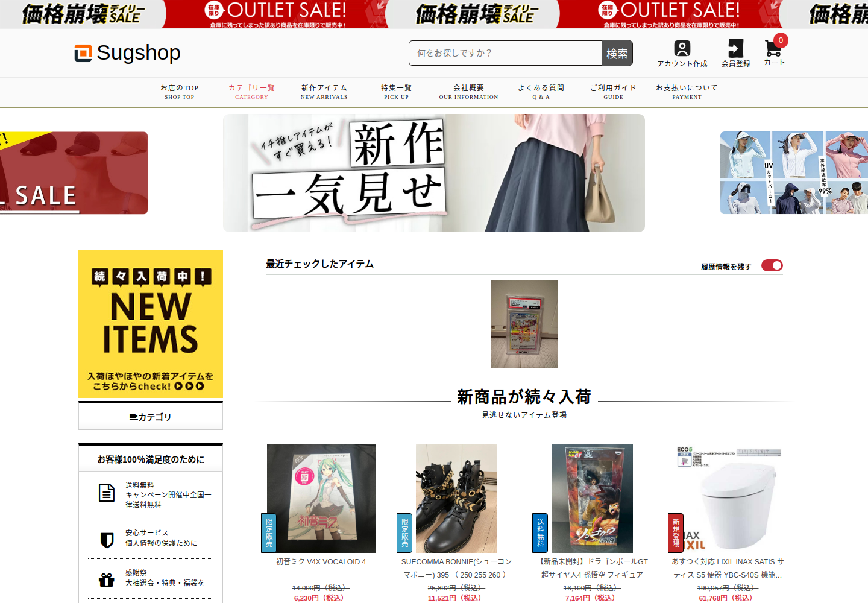This screenshot has height=603, width=868.
Task: Open the Dragon Ball GT figure image
Action: [592, 499]
